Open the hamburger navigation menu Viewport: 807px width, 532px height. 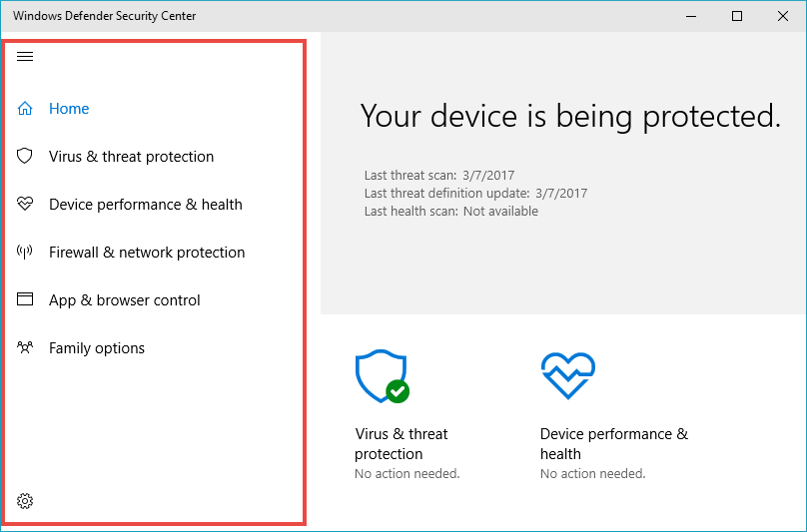[25, 57]
